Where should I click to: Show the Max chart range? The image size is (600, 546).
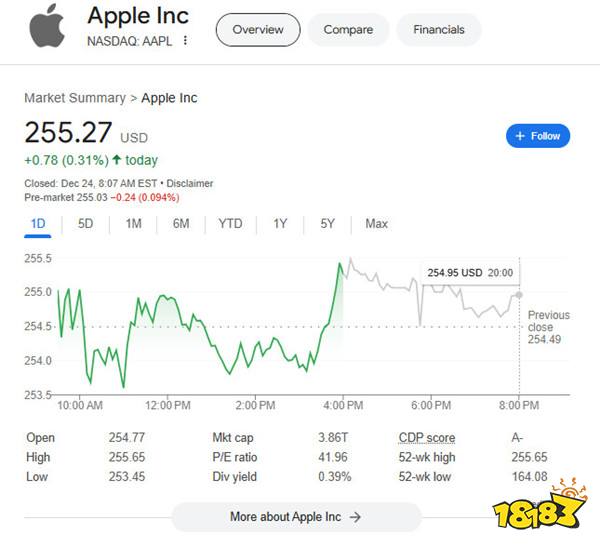point(377,223)
